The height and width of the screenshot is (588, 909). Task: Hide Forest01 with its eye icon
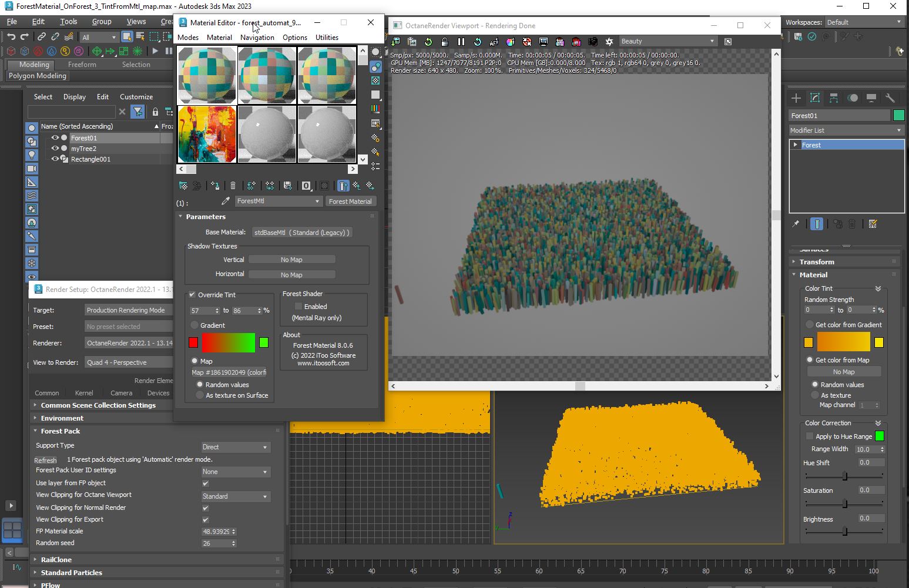point(55,138)
